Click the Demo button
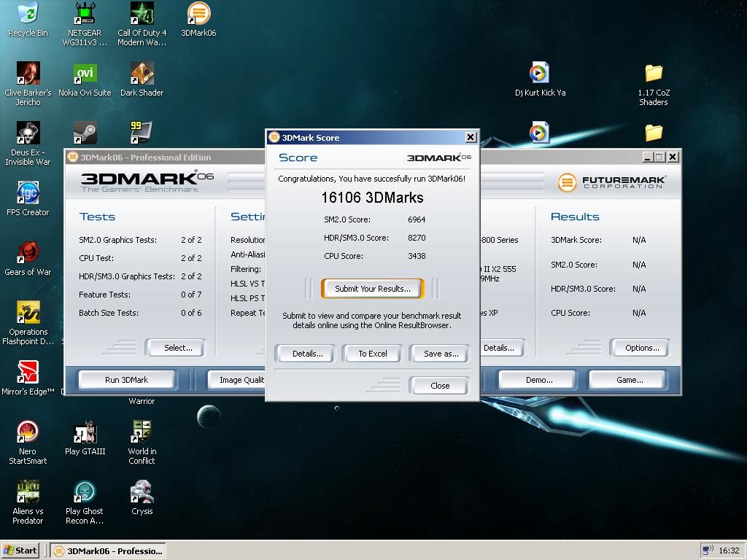Screen dimensions: 747x560 pos(539,379)
